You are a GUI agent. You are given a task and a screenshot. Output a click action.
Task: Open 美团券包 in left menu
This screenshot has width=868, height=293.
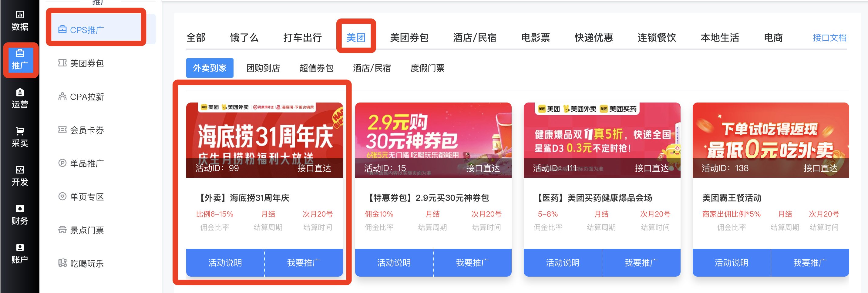tap(81, 63)
